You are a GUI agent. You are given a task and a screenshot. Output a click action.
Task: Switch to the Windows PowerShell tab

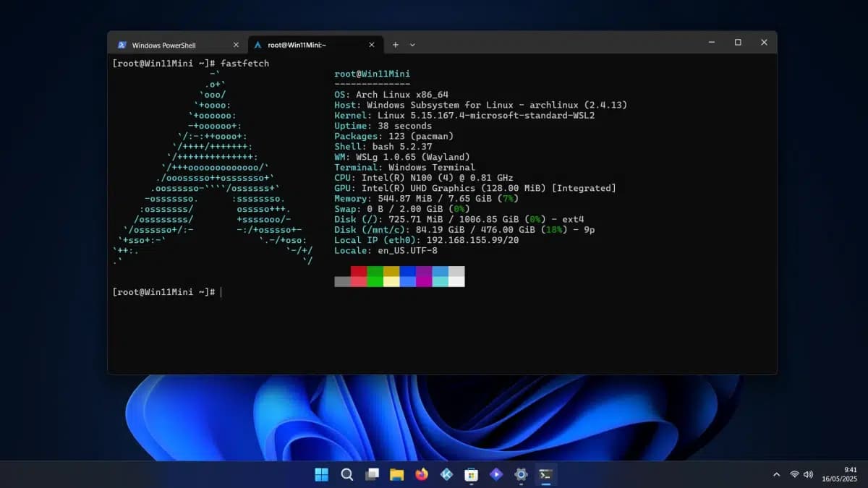(x=177, y=45)
